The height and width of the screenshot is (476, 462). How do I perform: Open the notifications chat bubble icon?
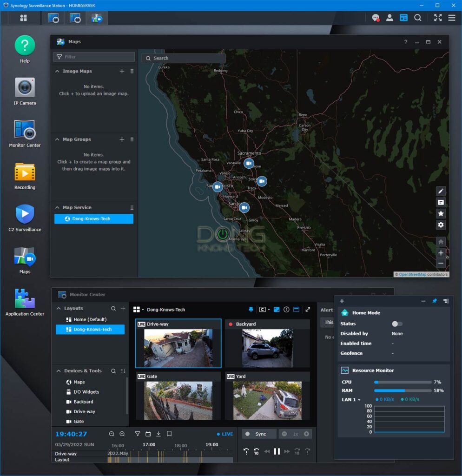tap(376, 18)
